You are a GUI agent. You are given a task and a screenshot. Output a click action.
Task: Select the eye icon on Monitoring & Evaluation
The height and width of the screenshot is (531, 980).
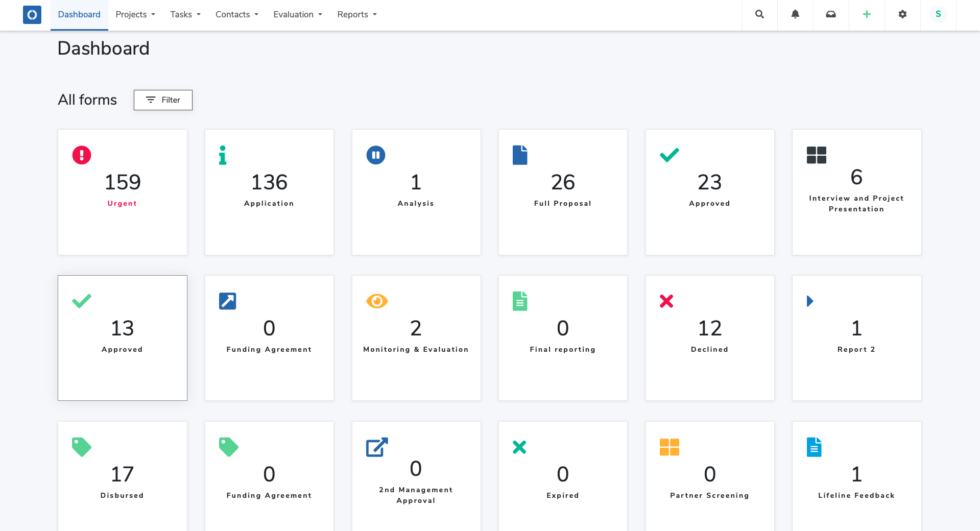[x=376, y=301]
